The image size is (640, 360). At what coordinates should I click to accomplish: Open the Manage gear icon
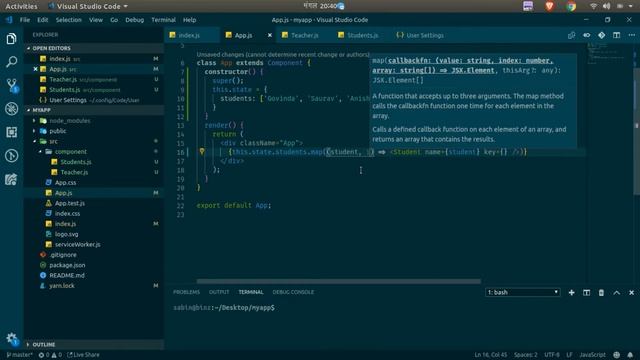click(11, 338)
